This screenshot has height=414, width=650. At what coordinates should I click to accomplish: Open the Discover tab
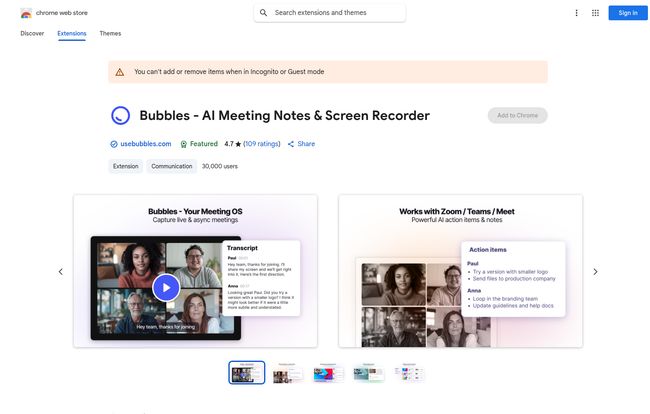tap(32, 34)
